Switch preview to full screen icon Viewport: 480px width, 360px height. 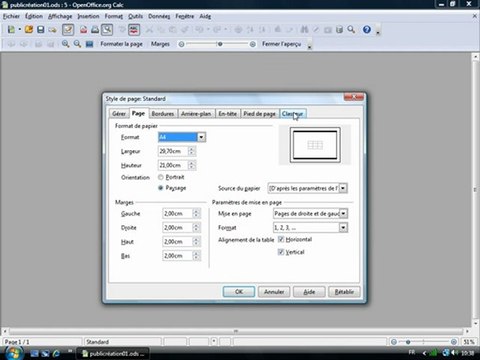[x=89, y=44]
